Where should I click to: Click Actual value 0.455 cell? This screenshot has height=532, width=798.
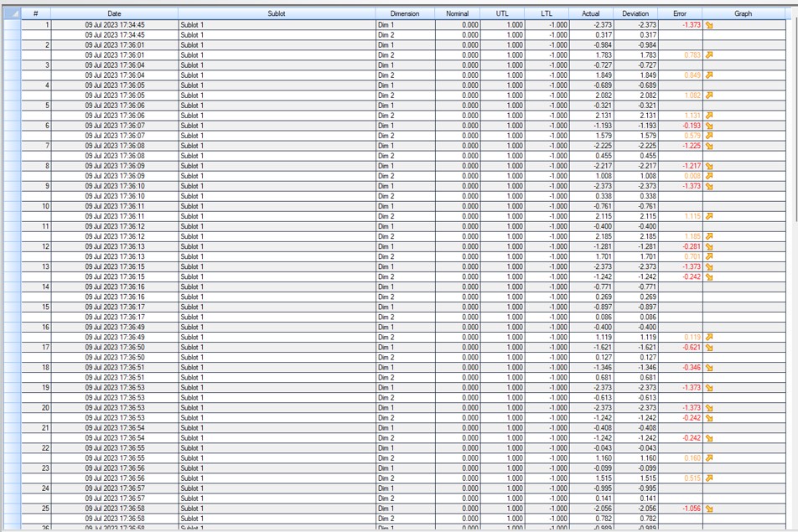point(592,156)
